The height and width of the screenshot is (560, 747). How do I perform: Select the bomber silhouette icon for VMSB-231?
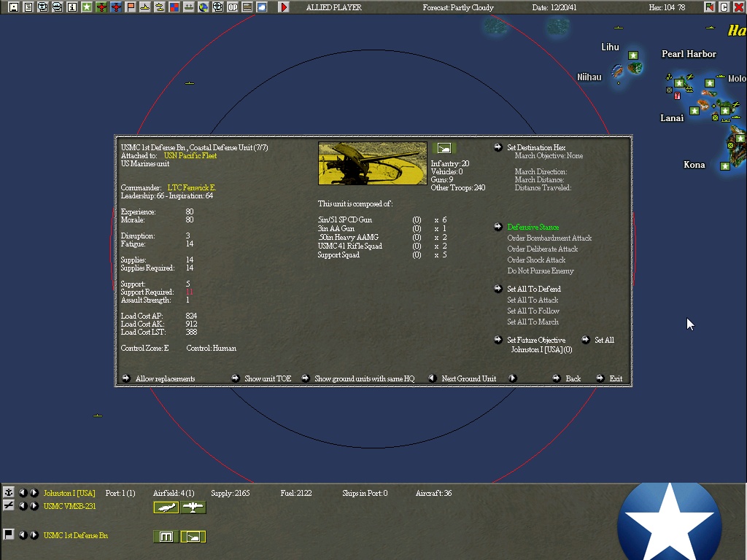pyautogui.click(x=166, y=507)
